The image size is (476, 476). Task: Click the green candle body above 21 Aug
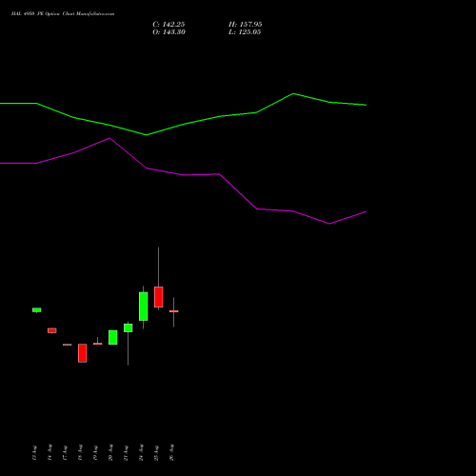[129, 327]
